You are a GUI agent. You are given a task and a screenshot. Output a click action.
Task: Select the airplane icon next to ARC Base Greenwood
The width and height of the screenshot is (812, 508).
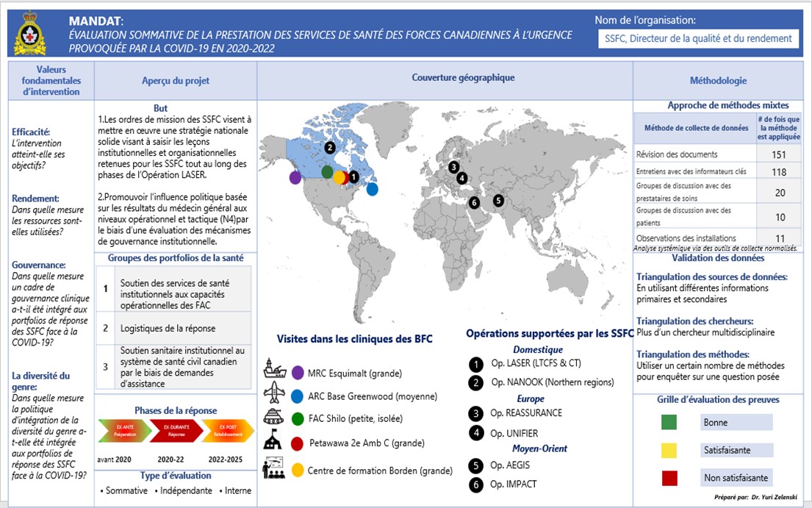(x=275, y=394)
